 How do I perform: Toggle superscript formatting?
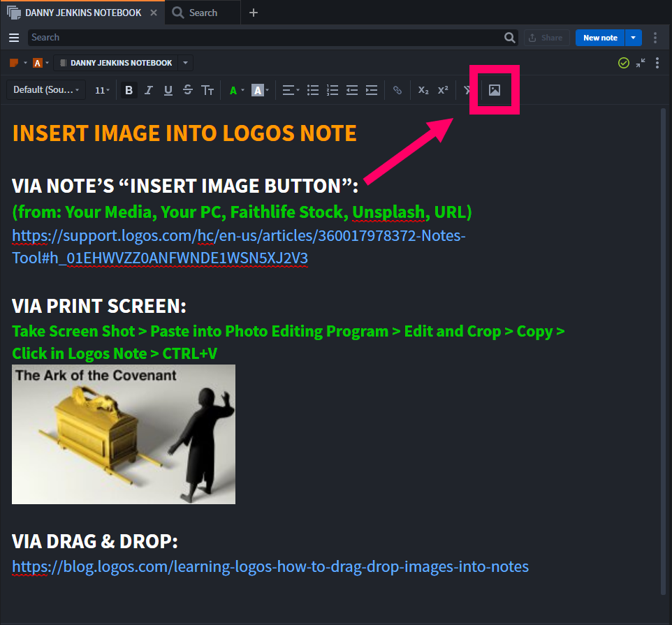tap(443, 90)
